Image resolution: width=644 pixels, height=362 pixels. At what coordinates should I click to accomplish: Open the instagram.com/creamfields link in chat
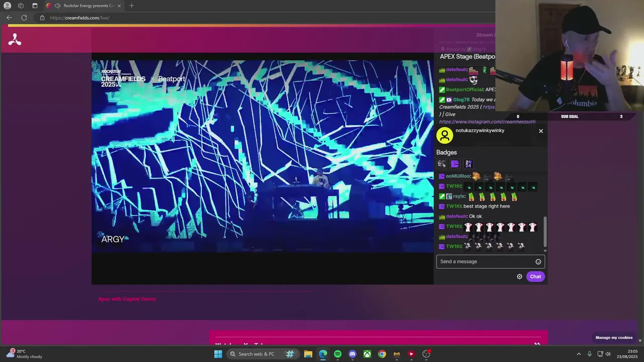(487, 122)
